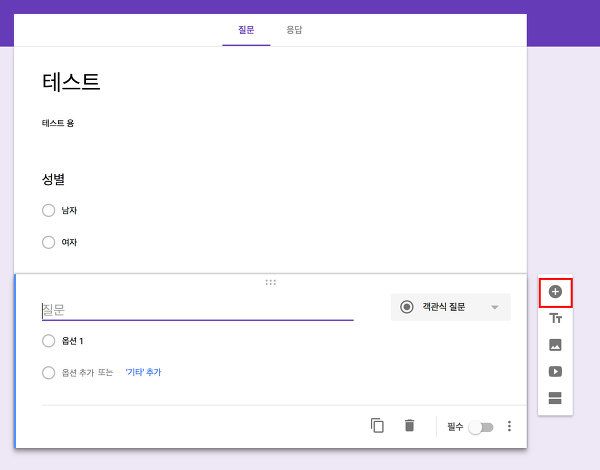Toggle the 필수 required switch
The width and height of the screenshot is (600, 470).
pos(481,427)
